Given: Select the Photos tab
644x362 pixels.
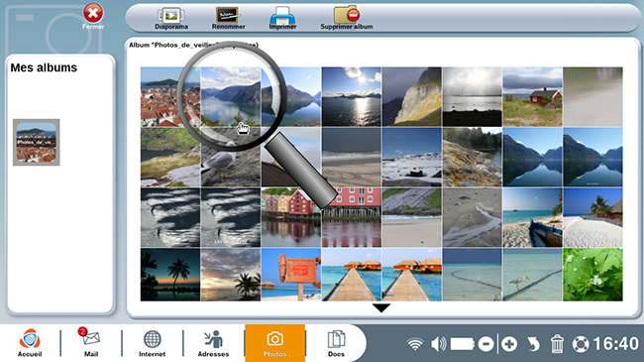Looking at the screenshot, I should [274, 343].
